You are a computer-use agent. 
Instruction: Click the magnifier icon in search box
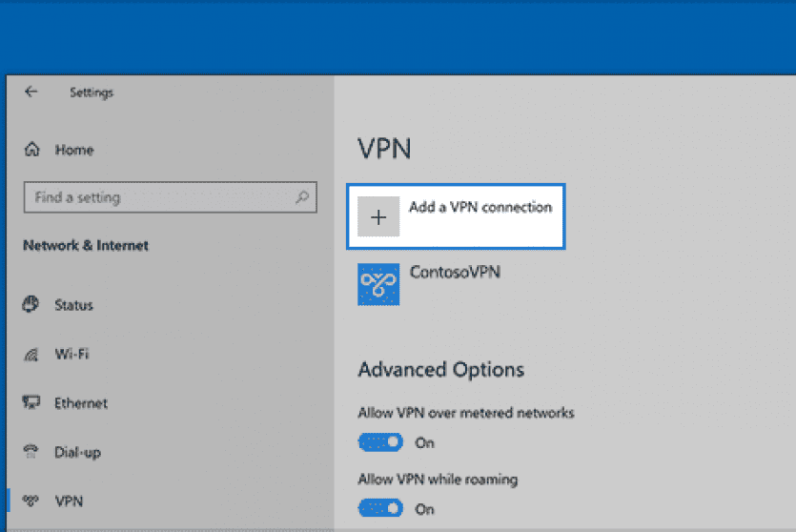(301, 197)
